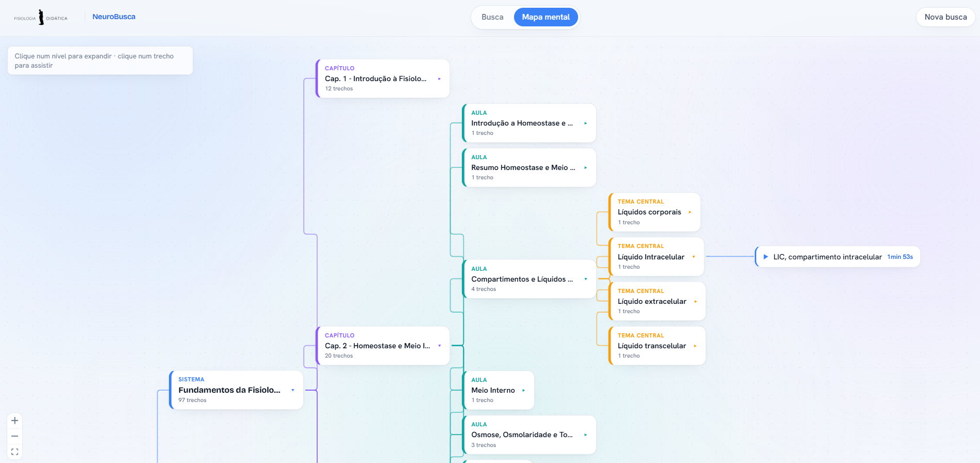The height and width of the screenshot is (463, 980).
Task: Open the NeuroBusca home link
Action: pyautogui.click(x=114, y=17)
